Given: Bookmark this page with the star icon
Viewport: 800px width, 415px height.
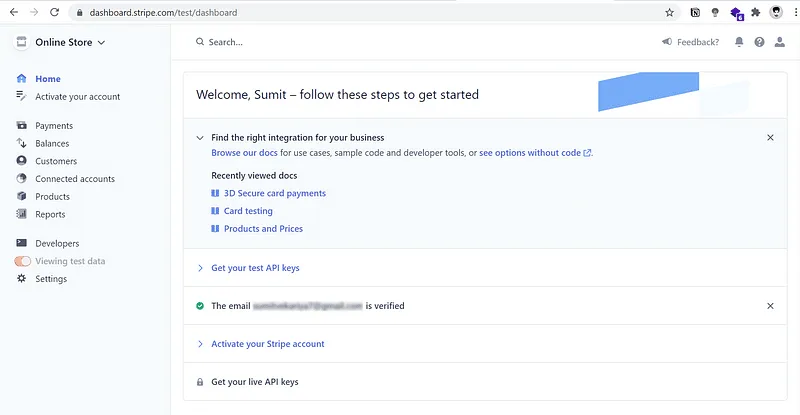Looking at the screenshot, I should 669,13.
